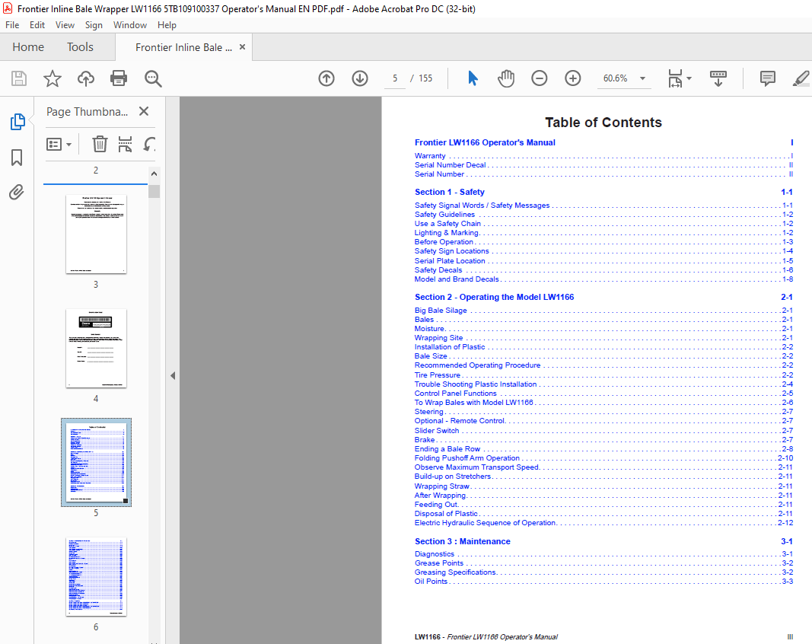Zoom in with the plus icon
This screenshot has height=644, width=812.
pos(573,78)
